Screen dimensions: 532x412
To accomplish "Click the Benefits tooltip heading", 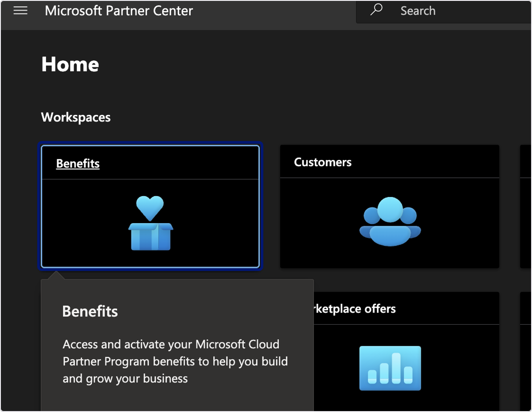I will tap(90, 311).
